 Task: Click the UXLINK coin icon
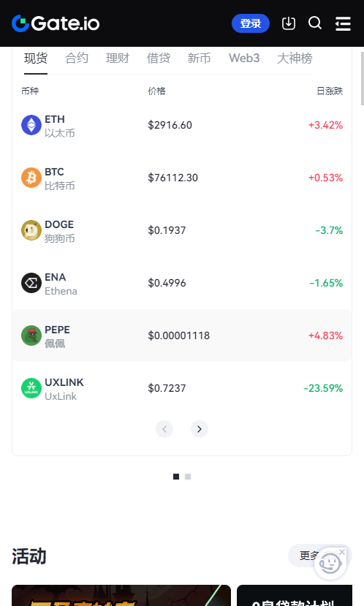(x=31, y=387)
